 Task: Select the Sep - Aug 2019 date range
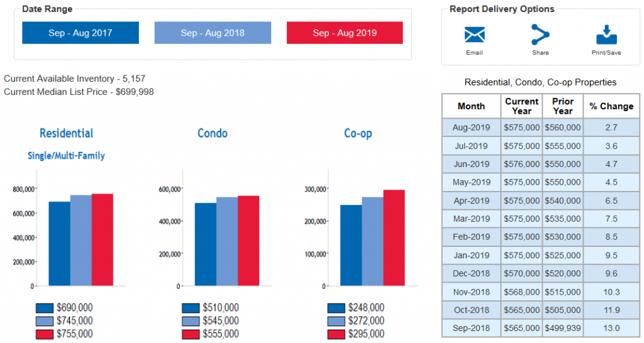click(345, 33)
